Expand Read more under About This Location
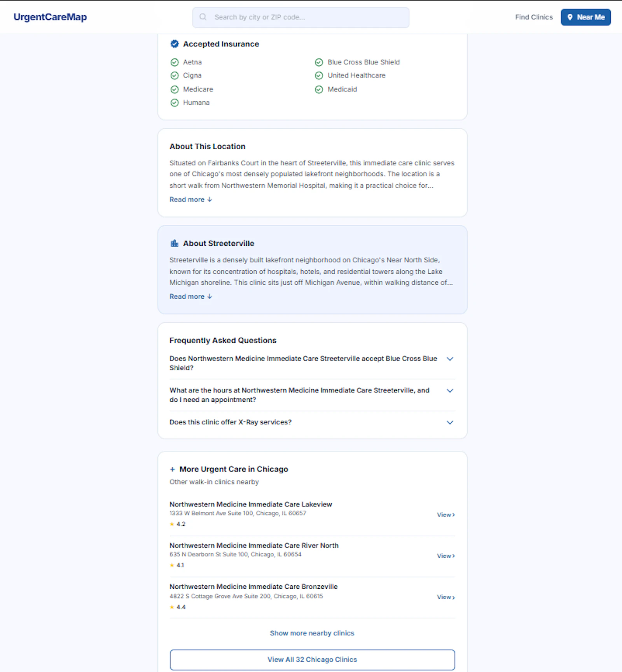The width and height of the screenshot is (622, 672). [190, 199]
